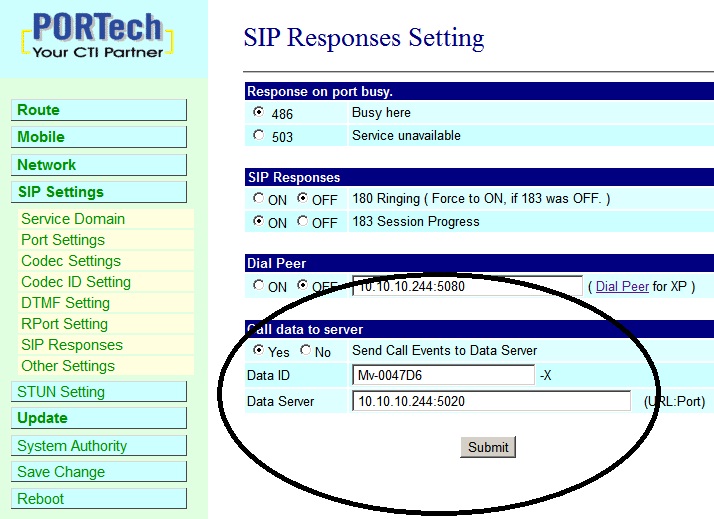Click the Dial Peer address field
This screenshot has height=519, width=714.
pyautogui.click(x=467, y=286)
